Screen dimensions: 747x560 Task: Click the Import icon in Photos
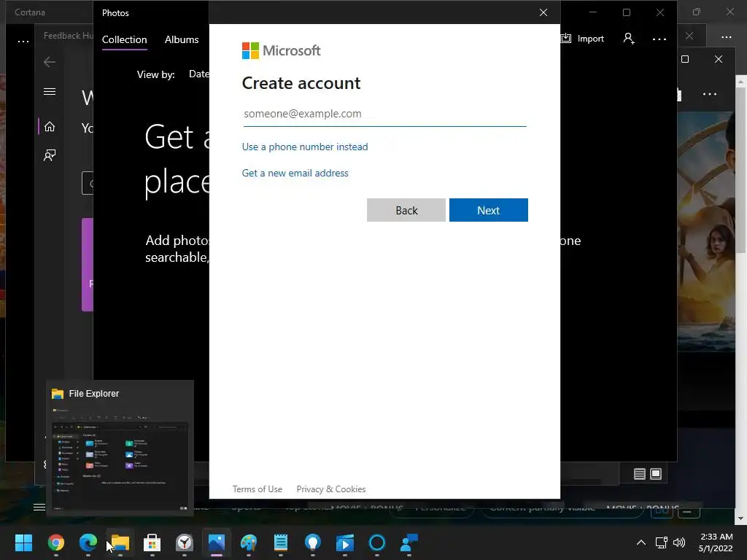point(566,39)
